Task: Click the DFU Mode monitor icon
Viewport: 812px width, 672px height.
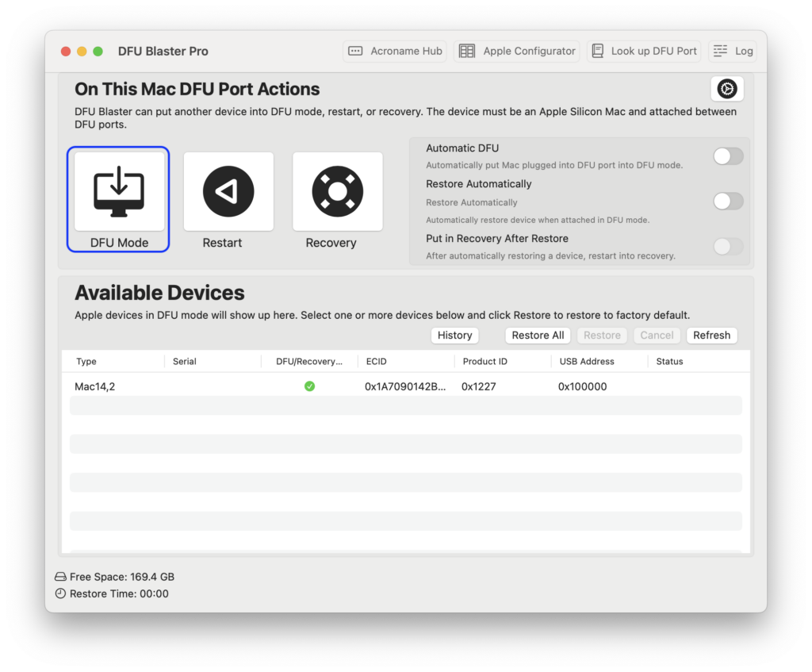Action: coord(119,191)
